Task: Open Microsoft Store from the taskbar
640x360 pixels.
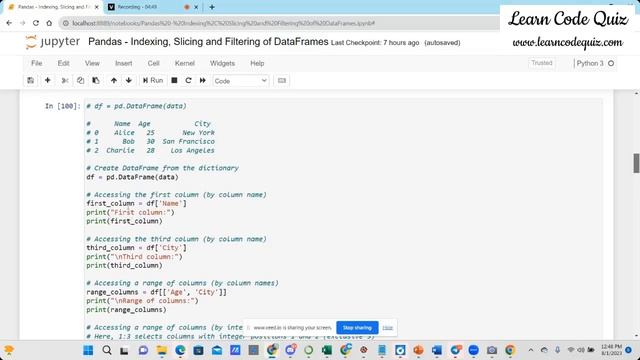Action: pos(198,350)
